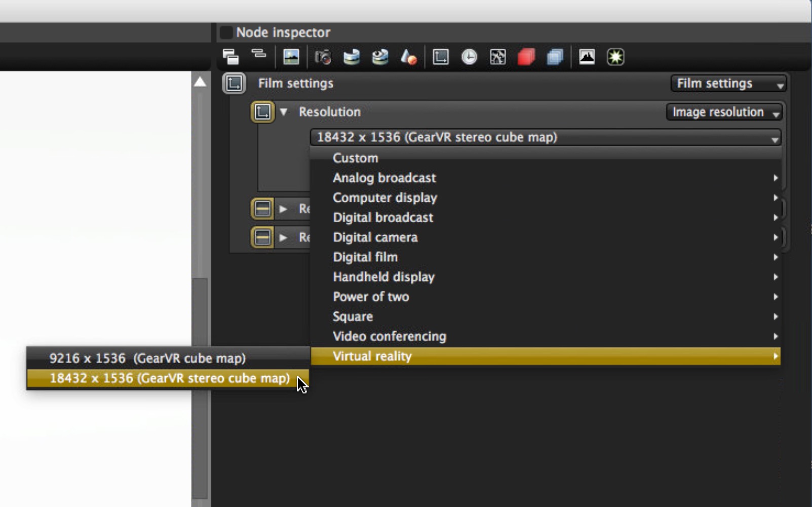Viewport: 812px width, 507px height.
Task: Choose the Custom resolution preset
Action: click(x=546, y=158)
